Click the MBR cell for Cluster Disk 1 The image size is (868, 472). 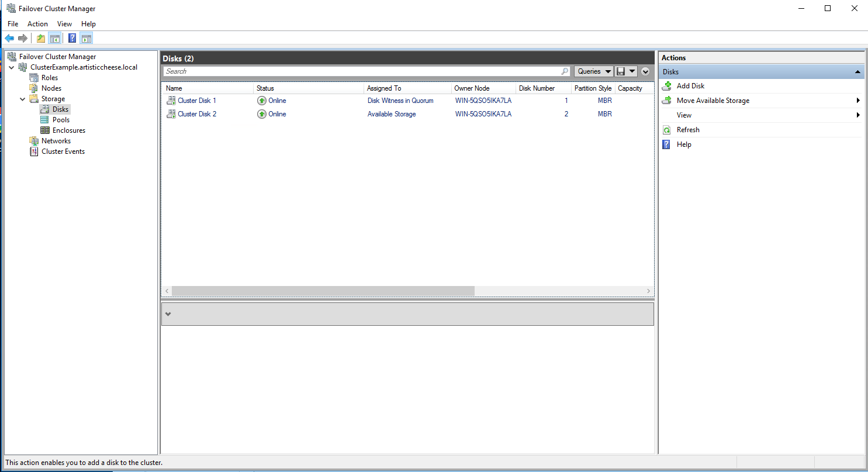[604, 101]
